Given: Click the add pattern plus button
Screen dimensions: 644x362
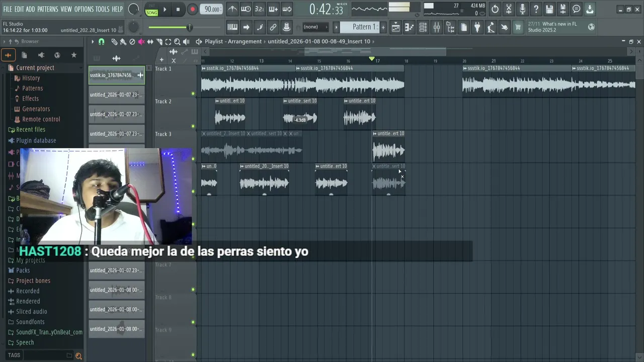Looking at the screenshot, I should point(383,27).
